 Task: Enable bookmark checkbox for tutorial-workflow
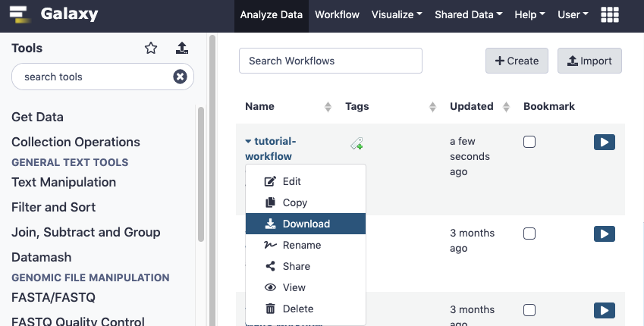[x=529, y=142]
